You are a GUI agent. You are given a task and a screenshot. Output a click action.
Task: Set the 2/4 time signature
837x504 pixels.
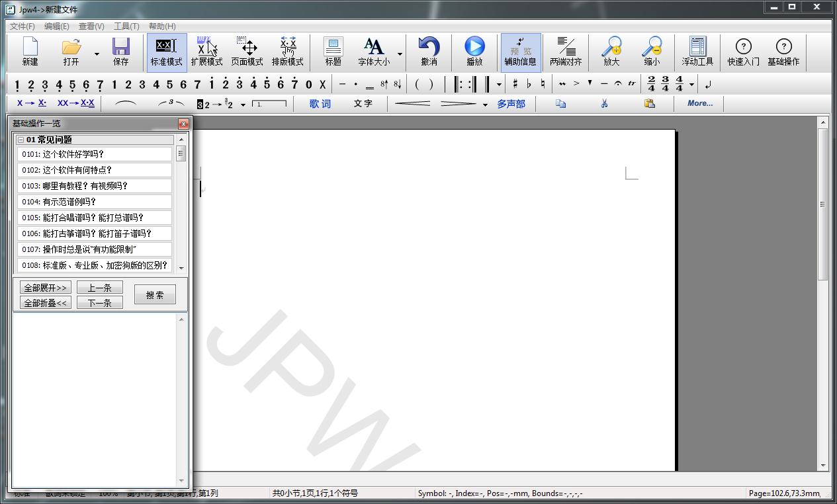[651, 84]
